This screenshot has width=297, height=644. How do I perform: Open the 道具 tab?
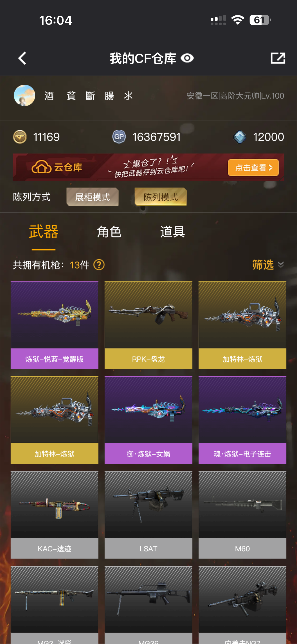(173, 232)
